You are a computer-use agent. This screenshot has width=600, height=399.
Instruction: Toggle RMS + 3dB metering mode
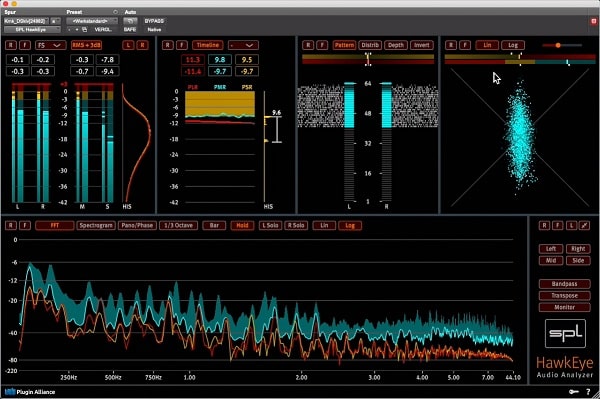(86, 45)
